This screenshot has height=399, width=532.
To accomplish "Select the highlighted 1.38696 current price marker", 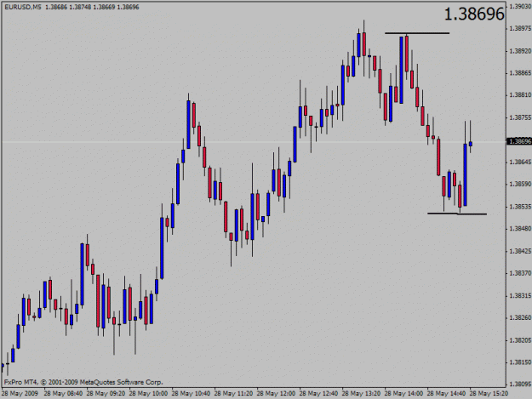I will click(518, 141).
